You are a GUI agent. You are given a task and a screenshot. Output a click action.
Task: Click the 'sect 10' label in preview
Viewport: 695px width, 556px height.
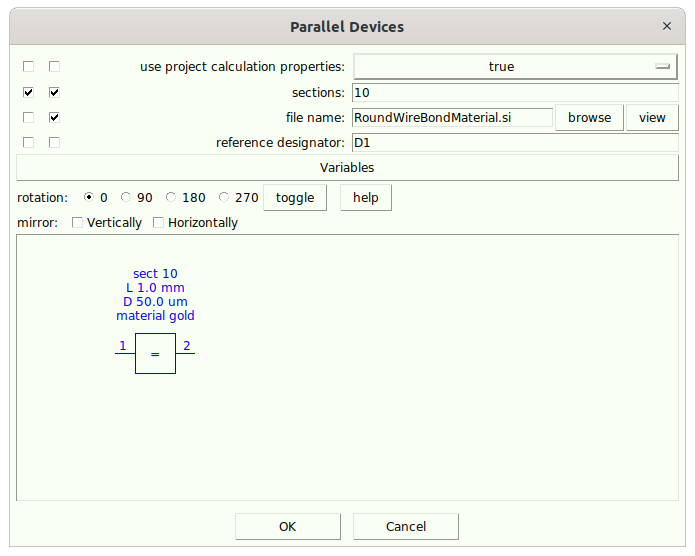click(155, 274)
